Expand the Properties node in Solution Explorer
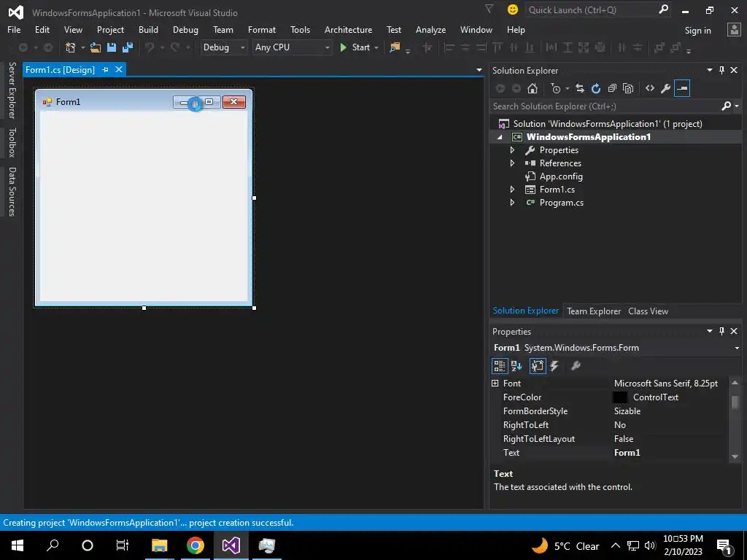The height and width of the screenshot is (560, 747). (x=512, y=150)
